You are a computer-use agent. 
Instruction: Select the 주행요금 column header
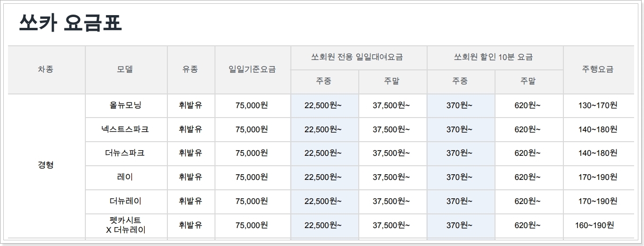coord(598,69)
